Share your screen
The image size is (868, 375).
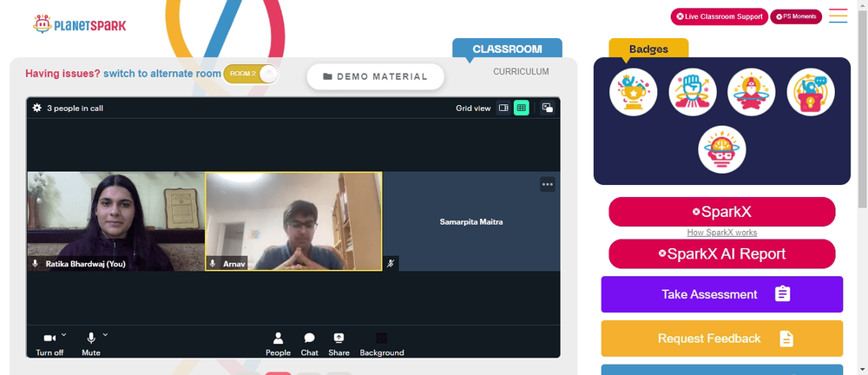[x=339, y=344]
